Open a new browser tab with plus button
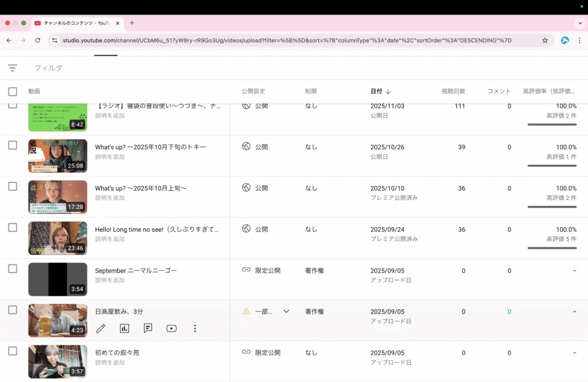This screenshot has height=382, width=588. [132, 23]
